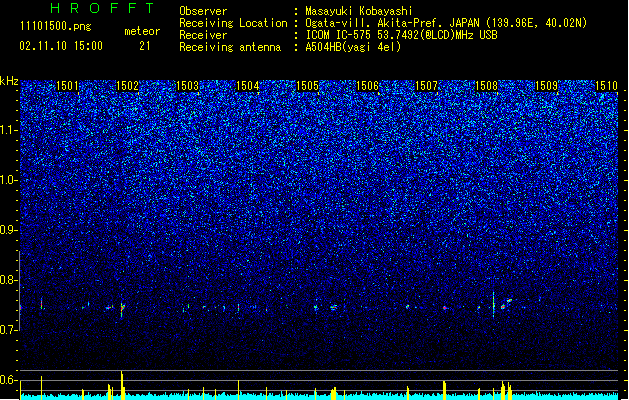Click the 'Receiving Location' label

(x=233, y=23)
